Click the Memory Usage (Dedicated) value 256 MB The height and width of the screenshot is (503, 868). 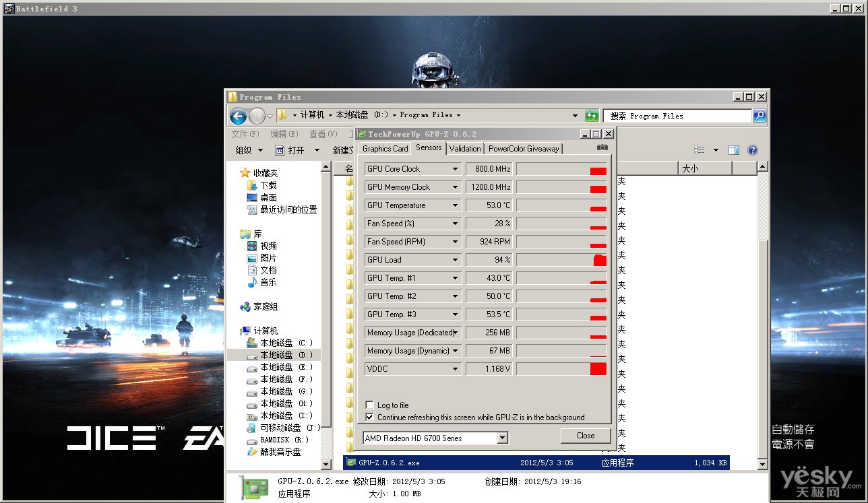[x=489, y=333]
